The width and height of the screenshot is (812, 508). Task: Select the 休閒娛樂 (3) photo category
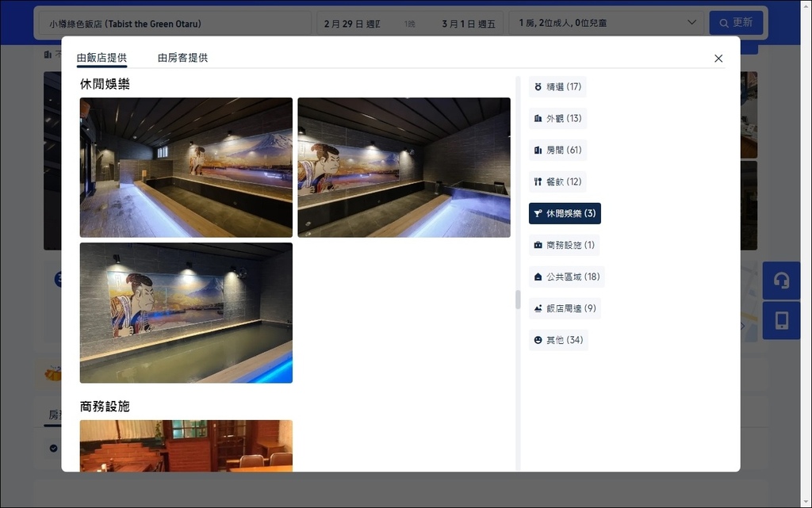(565, 213)
